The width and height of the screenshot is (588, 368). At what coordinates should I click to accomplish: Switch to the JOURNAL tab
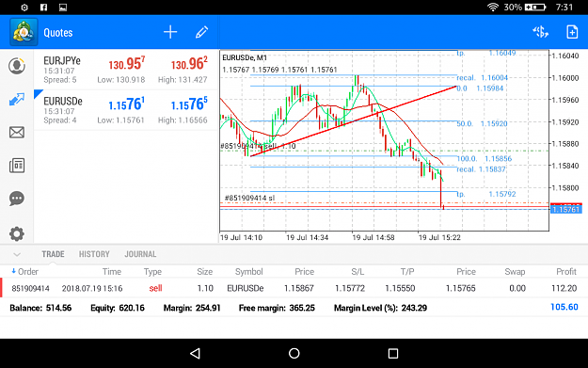(140, 254)
